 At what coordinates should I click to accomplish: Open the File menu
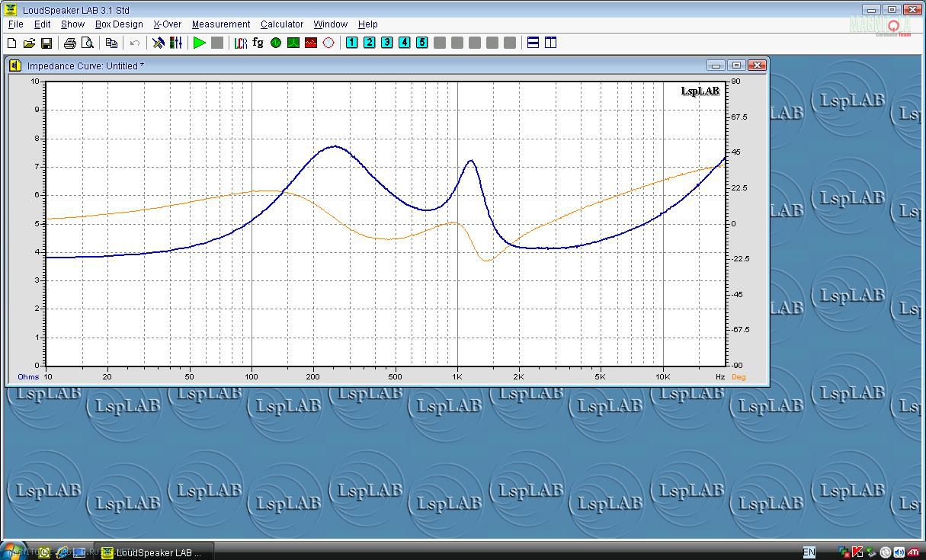15,24
